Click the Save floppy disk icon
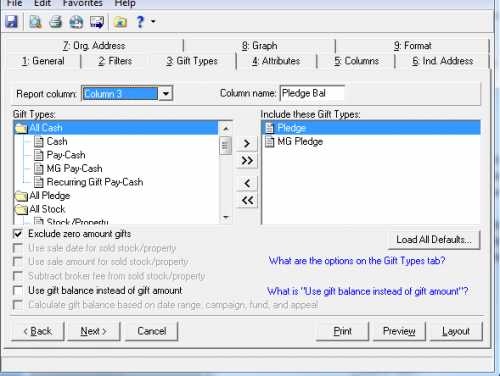 pos(11,22)
